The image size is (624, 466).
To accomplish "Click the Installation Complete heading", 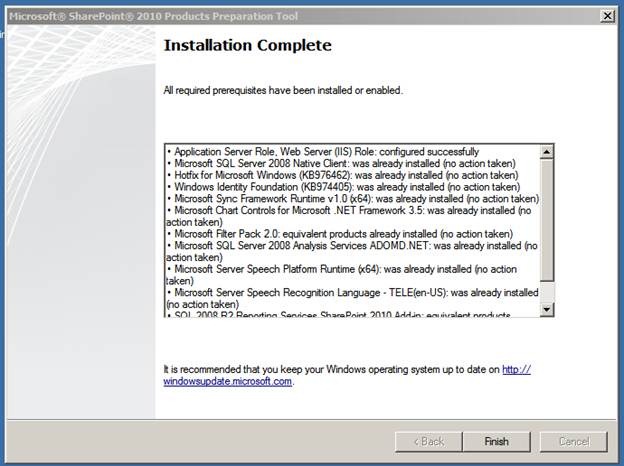I will point(248,45).
